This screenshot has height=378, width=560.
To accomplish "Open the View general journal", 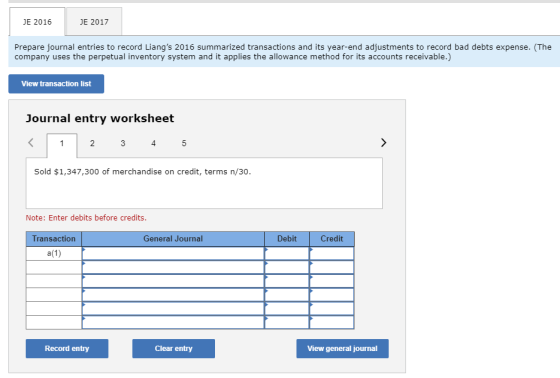I will click(342, 348).
